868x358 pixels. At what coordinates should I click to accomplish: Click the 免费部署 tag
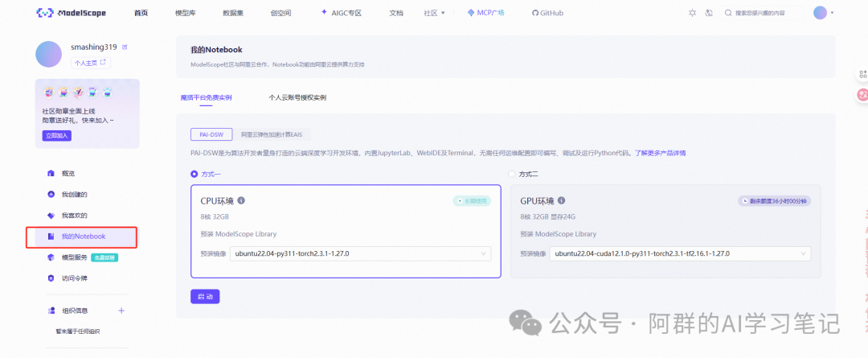(106, 257)
